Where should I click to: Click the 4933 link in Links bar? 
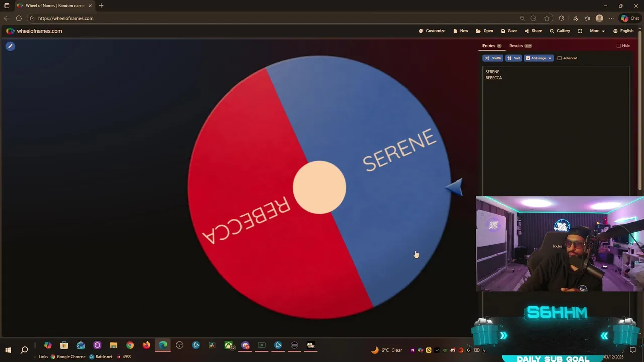(x=124, y=357)
